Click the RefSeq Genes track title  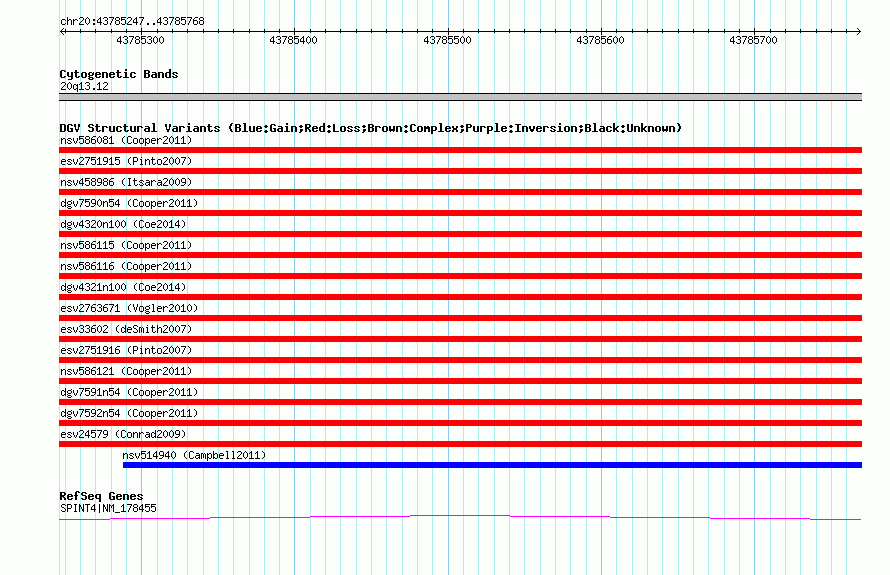coord(101,496)
